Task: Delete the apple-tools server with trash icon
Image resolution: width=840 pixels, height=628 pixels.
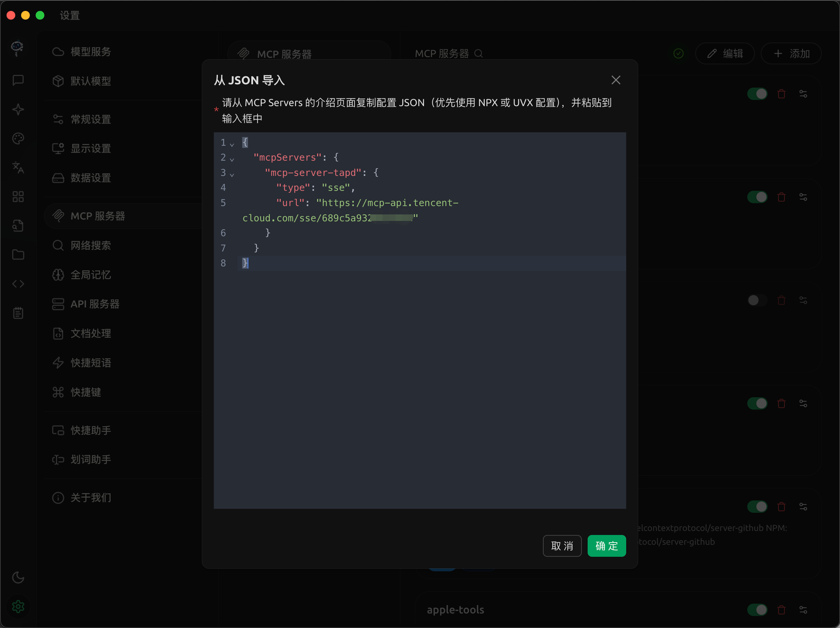Action: coord(781,610)
